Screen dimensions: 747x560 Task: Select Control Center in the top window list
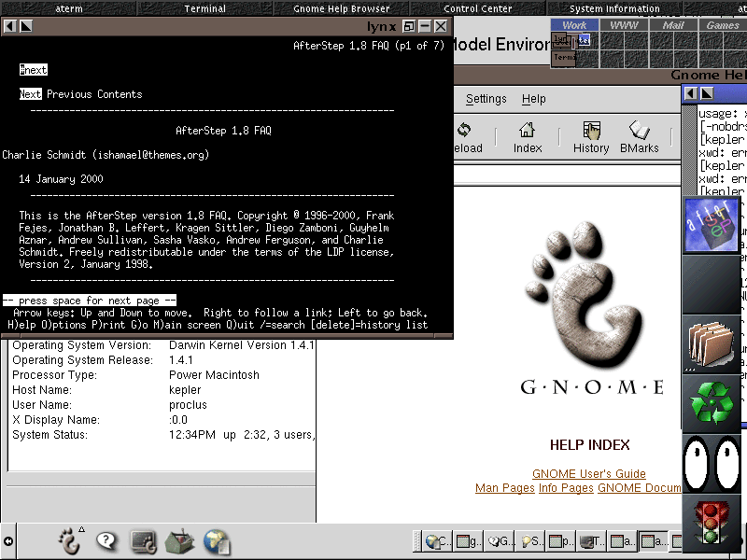click(x=478, y=8)
